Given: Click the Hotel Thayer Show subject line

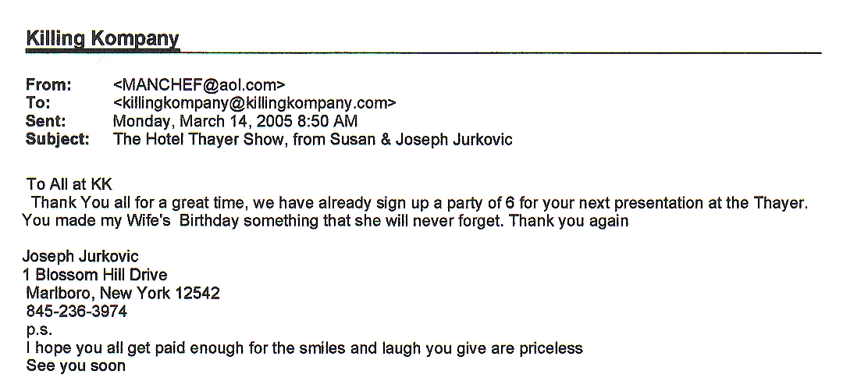Looking at the screenshot, I should tap(313, 139).
